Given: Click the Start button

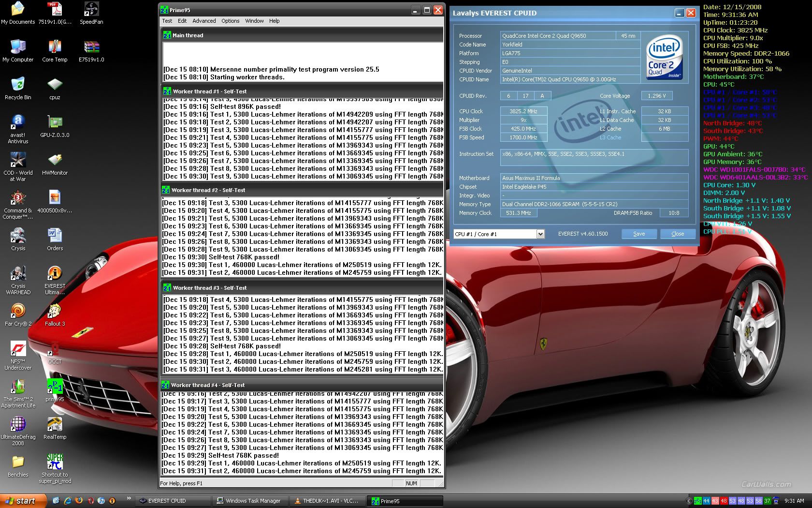Looking at the screenshot, I should [x=23, y=501].
